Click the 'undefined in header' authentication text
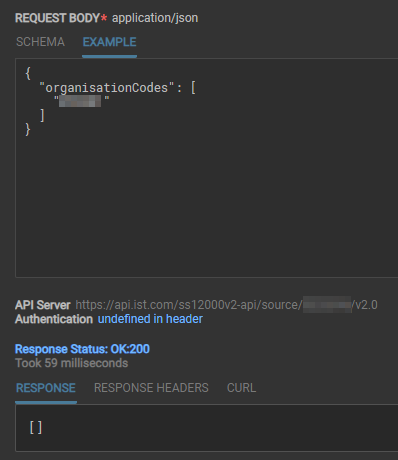 [150, 319]
